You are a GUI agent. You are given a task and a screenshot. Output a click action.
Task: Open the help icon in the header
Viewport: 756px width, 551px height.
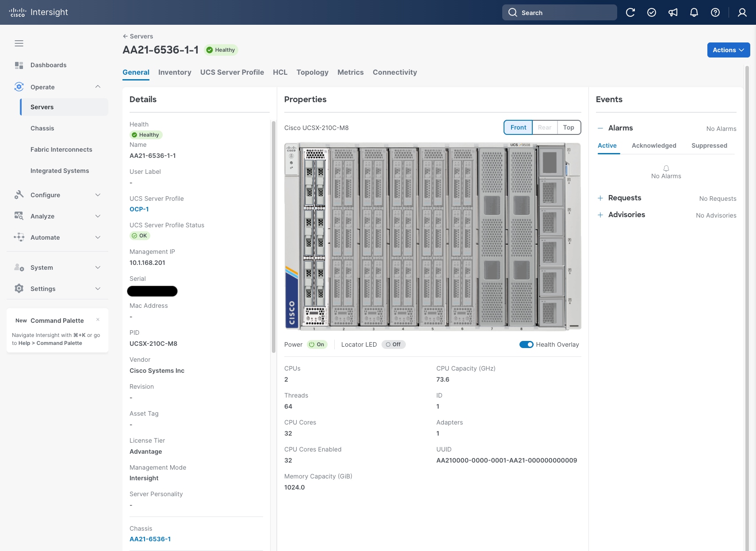715,12
